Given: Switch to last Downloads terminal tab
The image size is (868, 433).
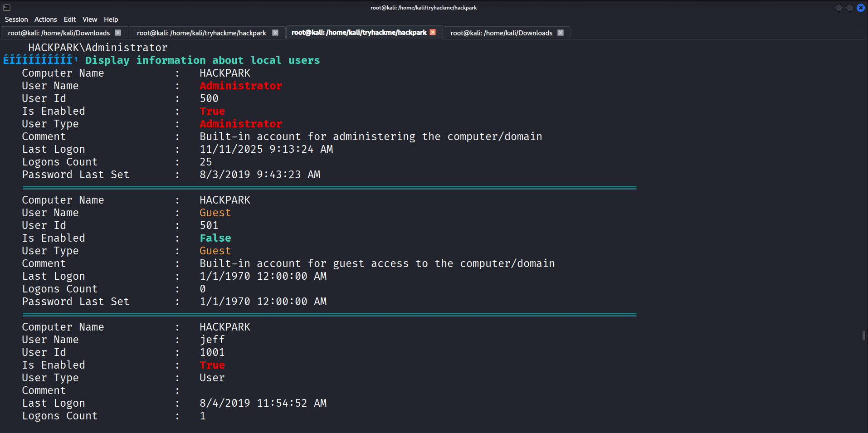Looking at the screenshot, I should click(x=501, y=33).
